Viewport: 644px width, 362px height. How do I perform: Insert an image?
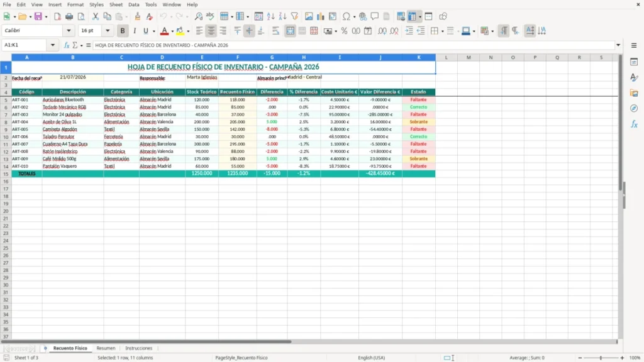[309, 16]
